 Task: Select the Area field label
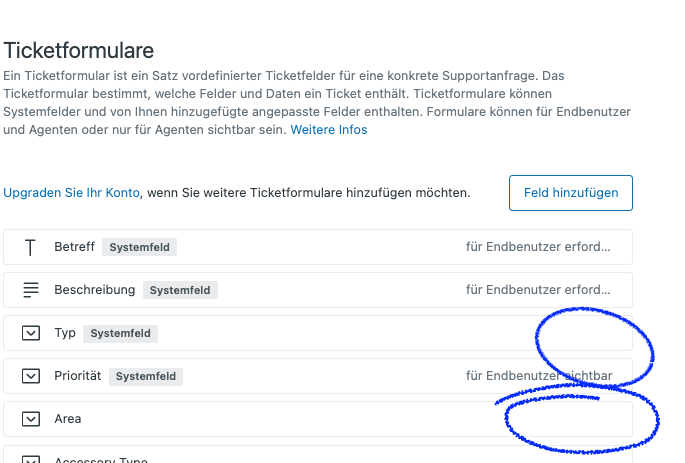(68, 419)
